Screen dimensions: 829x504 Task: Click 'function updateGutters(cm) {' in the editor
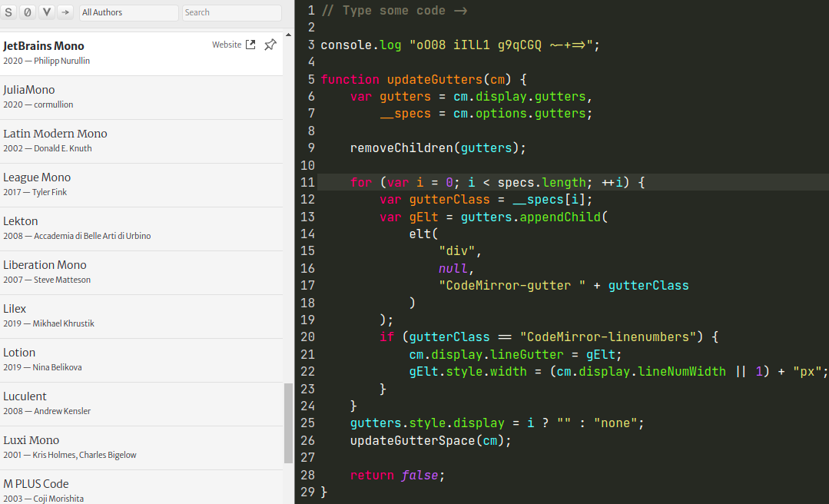[x=423, y=79]
